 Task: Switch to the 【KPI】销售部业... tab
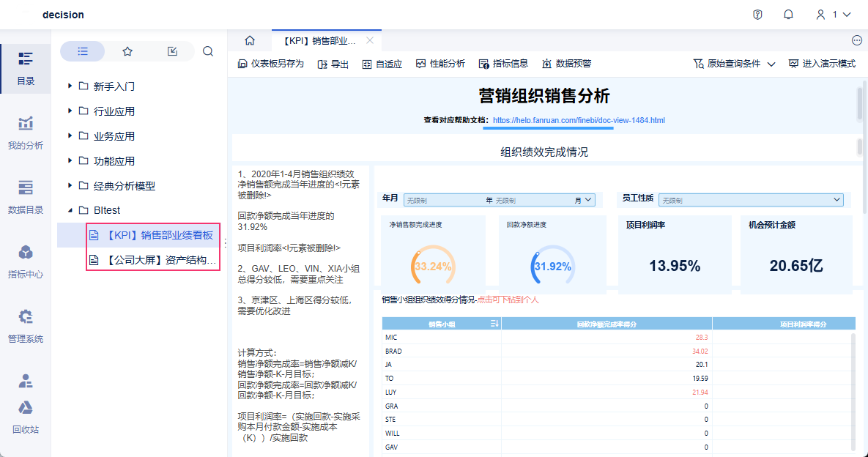319,40
